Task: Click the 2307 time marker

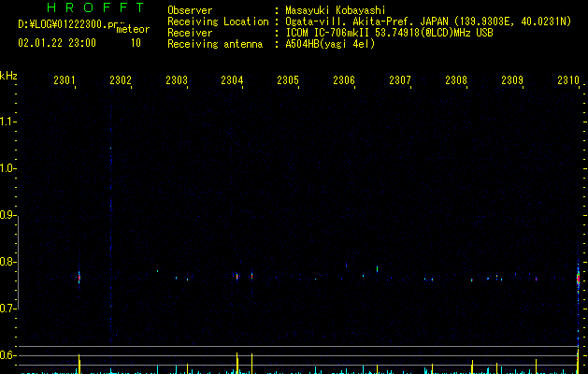Action: 400,80
